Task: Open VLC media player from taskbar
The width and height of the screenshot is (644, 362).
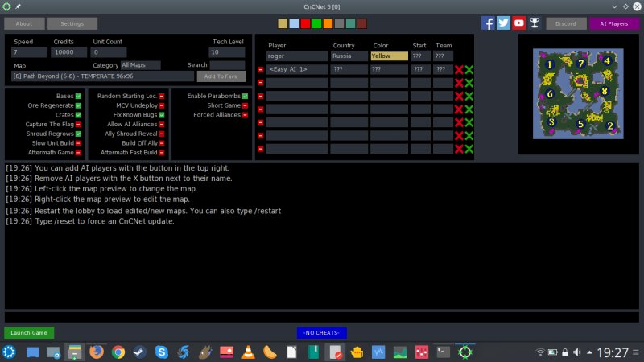Action: pyautogui.click(x=248, y=352)
